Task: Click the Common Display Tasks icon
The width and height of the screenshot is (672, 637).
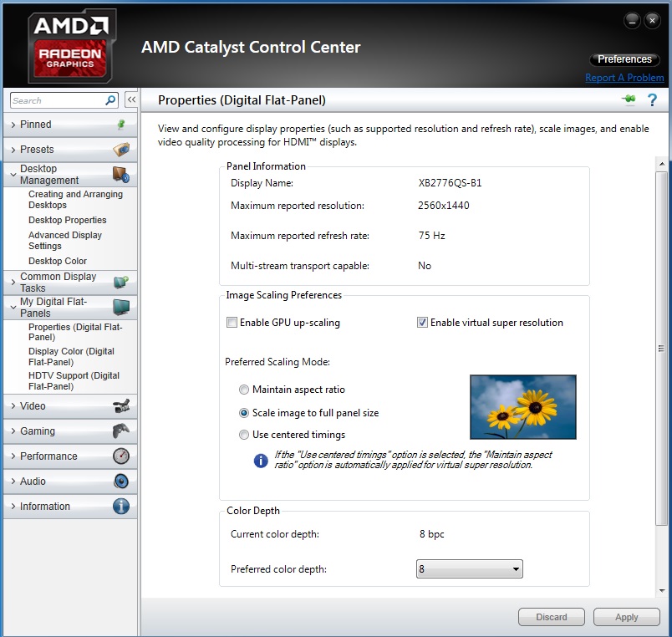Action: tap(121, 282)
